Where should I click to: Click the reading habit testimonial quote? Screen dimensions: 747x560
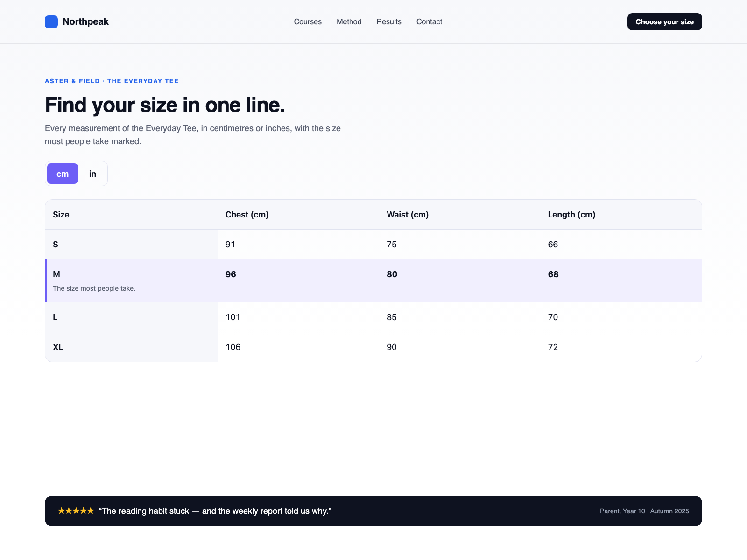pos(215,511)
